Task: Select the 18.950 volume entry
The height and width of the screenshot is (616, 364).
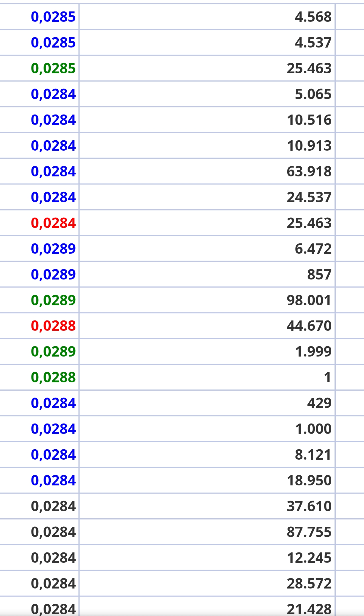Action: point(207,480)
